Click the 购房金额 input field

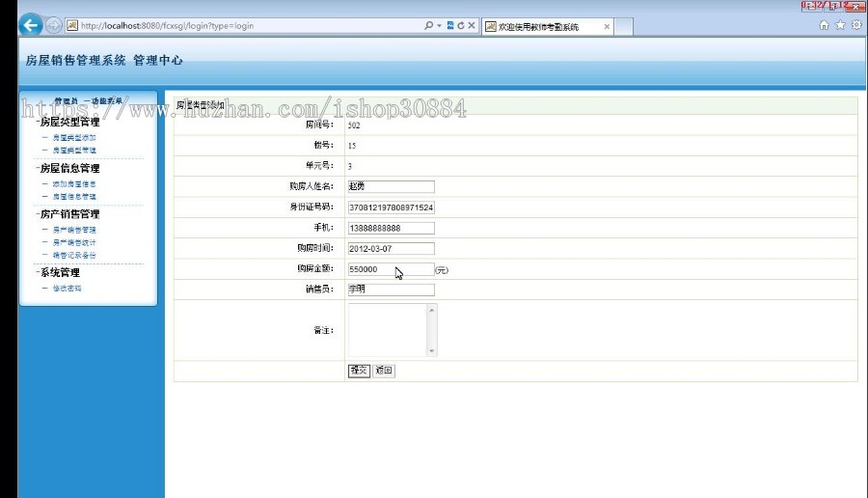coord(392,269)
